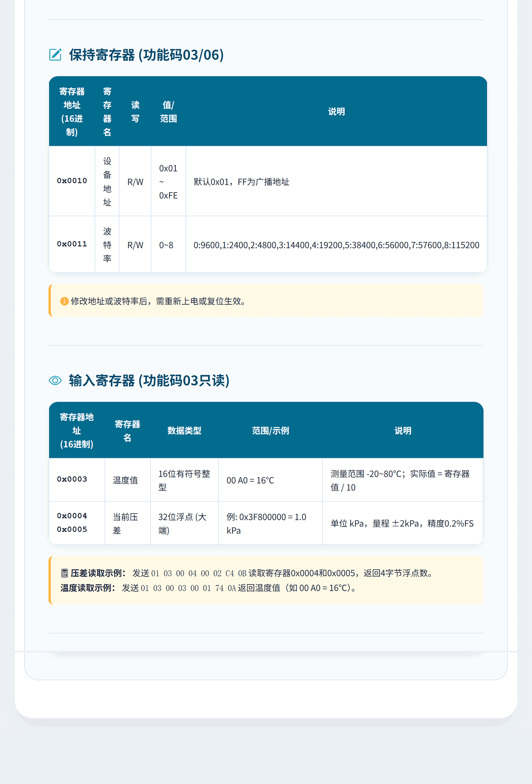
Task: Click the command bytes 01 03 00 04 00 02 C4 0B
Action: click(199, 573)
